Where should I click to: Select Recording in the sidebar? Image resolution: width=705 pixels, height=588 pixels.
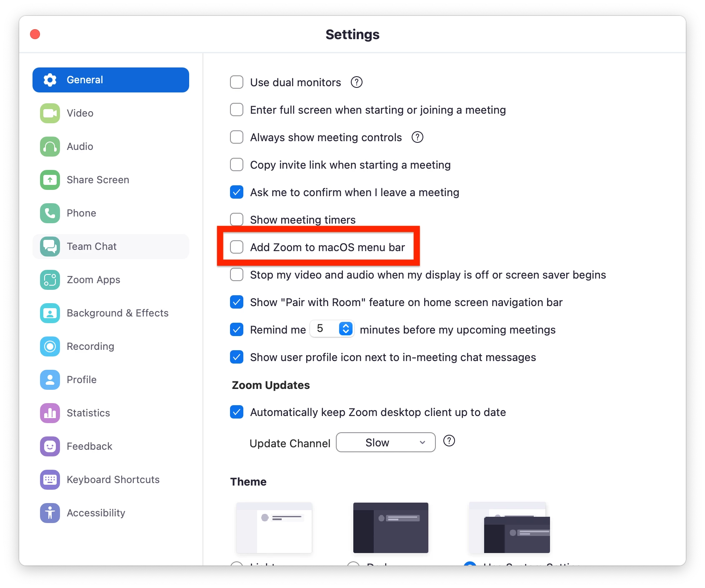click(x=111, y=346)
